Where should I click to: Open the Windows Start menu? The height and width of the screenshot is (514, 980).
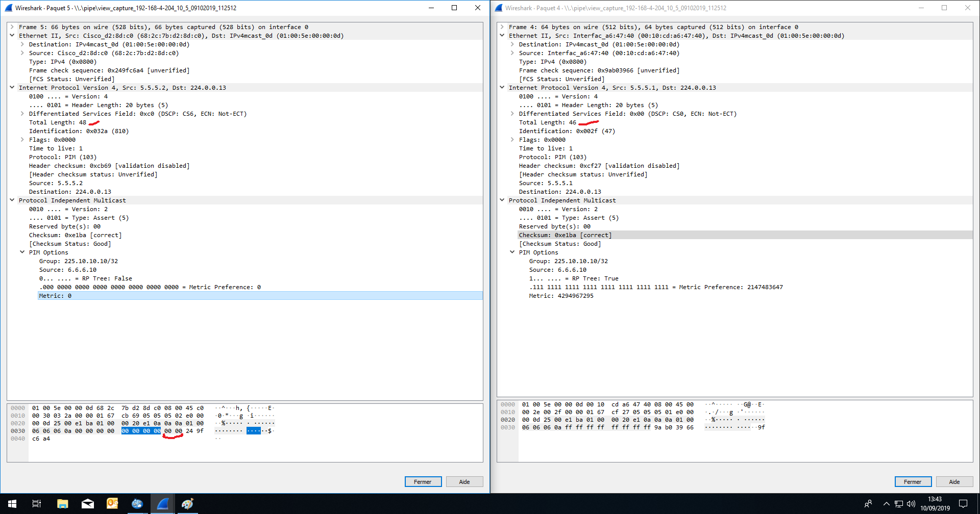12,504
